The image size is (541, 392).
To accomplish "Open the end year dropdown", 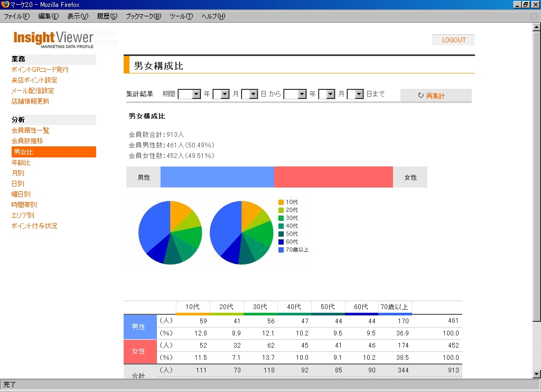I will pyautogui.click(x=295, y=94).
